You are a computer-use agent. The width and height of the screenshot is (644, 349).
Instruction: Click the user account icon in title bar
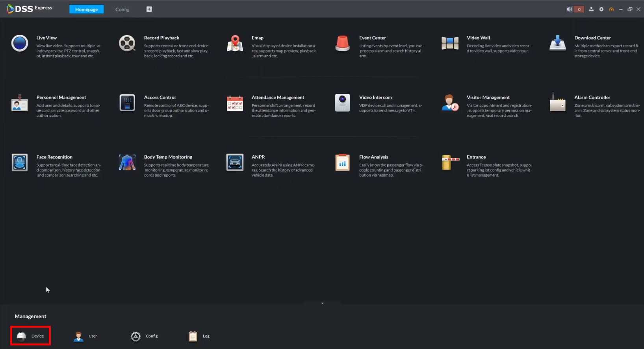591,9
